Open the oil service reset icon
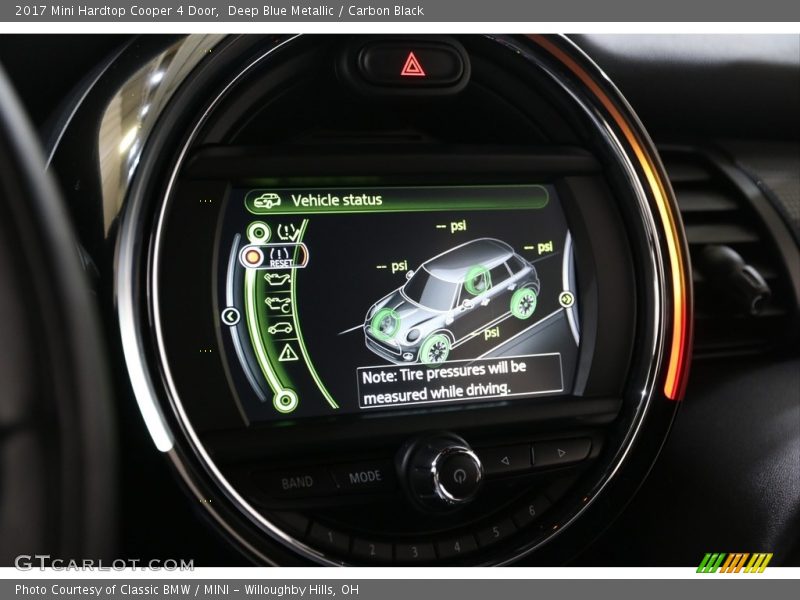 point(278,304)
